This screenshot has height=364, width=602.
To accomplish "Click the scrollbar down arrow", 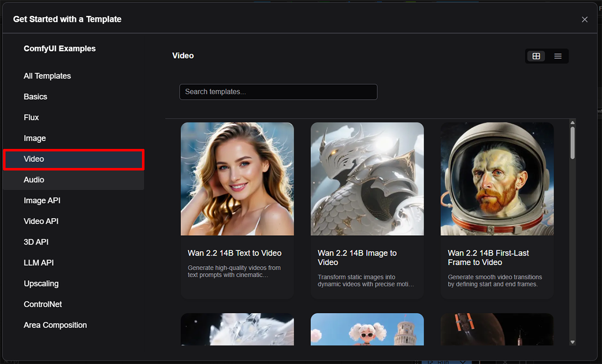I will coord(572,342).
